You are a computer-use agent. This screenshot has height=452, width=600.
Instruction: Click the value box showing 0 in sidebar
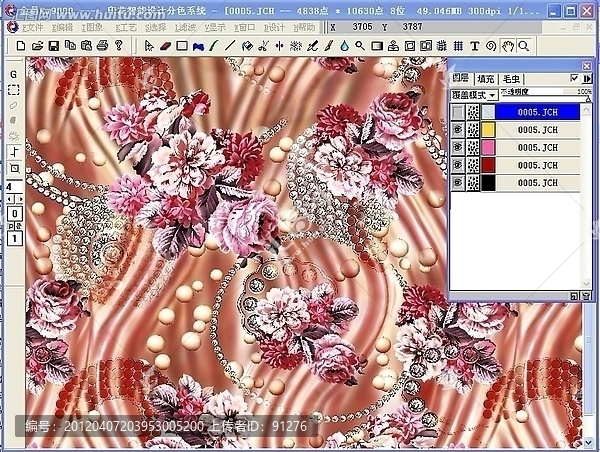15,214
